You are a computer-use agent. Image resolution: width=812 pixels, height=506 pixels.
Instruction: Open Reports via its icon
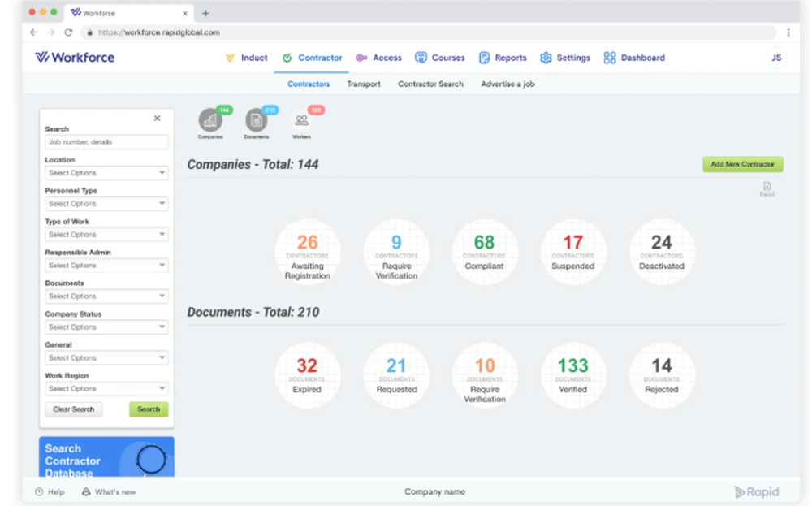[484, 58]
